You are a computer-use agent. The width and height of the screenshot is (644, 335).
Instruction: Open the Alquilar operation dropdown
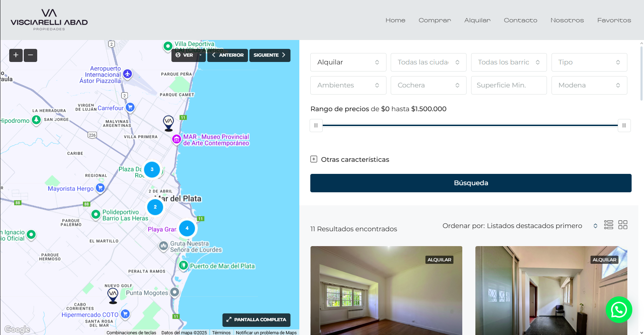tap(348, 62)
